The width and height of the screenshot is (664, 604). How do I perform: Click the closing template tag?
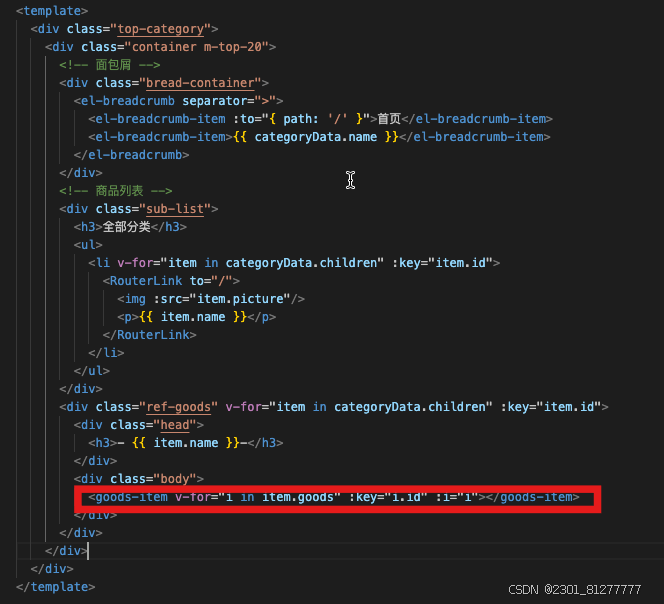(x=55, y=587)
